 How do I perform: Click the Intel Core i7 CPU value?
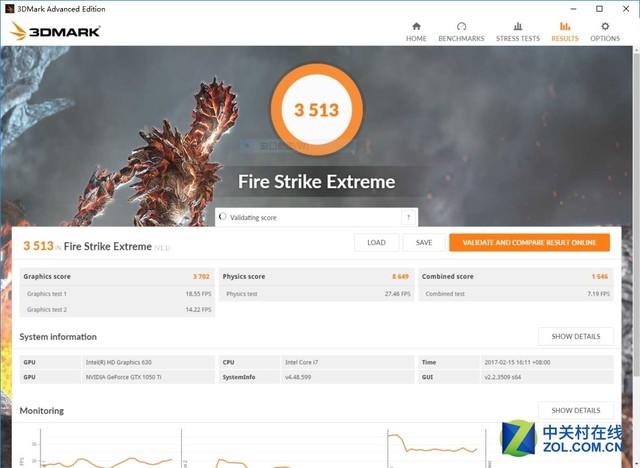(x=301, y=362)
